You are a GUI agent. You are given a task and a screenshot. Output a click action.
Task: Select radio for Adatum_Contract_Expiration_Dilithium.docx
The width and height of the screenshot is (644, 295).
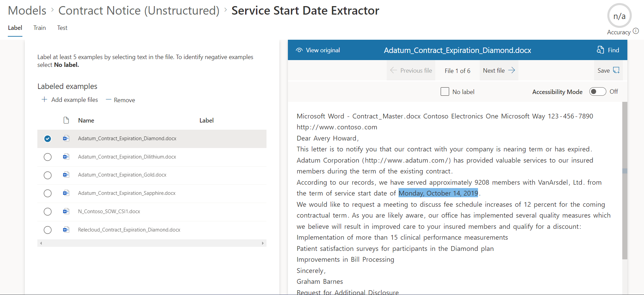click(x=48, y=157)
